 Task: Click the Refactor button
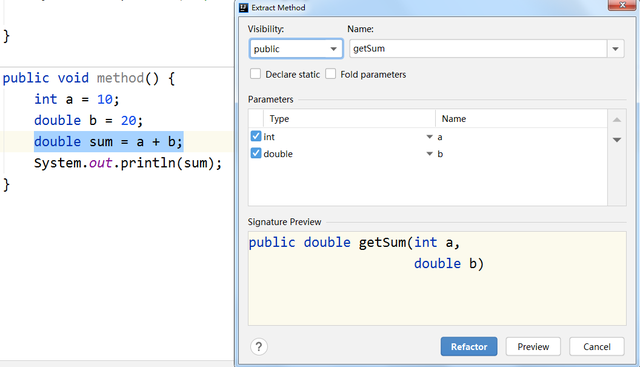pos(469,347)
